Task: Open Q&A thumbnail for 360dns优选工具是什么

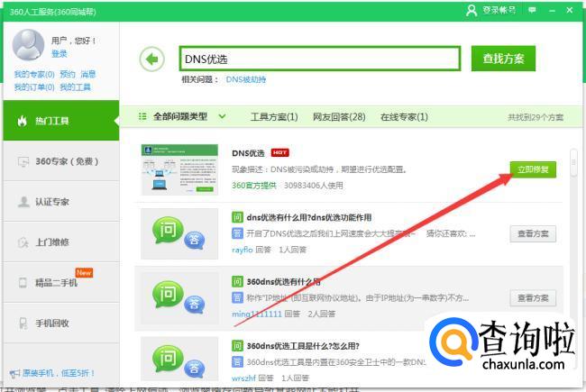Action: coord(179,359)
